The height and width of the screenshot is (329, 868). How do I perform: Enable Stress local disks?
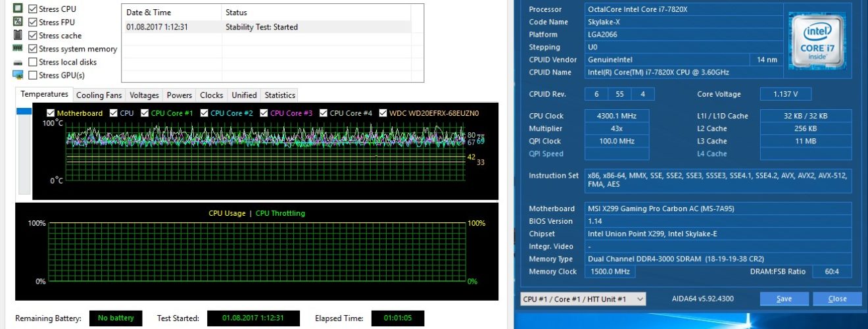(32, 62)
